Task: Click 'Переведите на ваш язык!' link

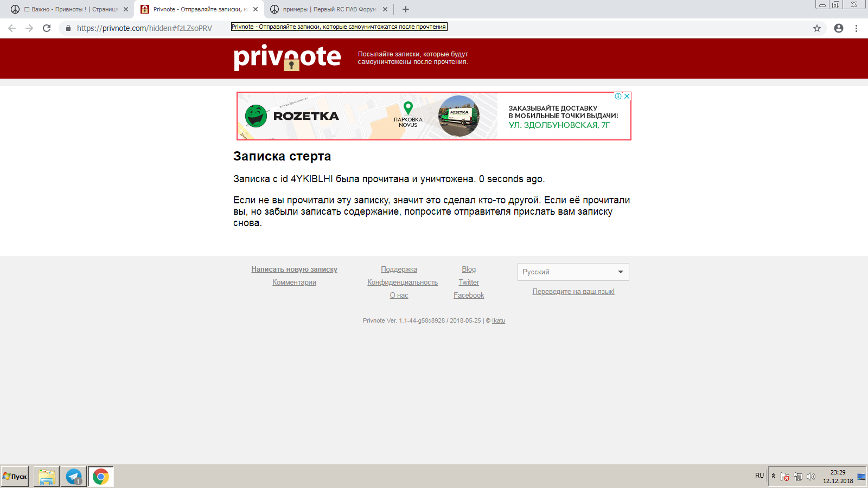Action: 573,292
